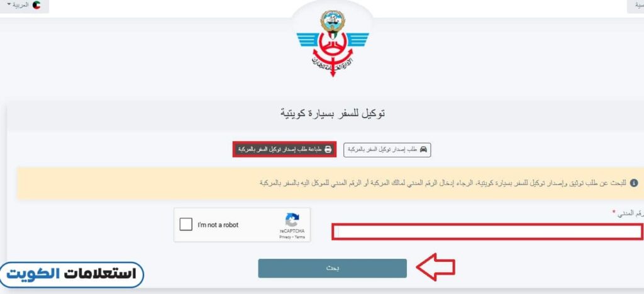The image size is (644, 294).
Task: Focus the civil number (الرقم المدني) input field
Action: pos(487,232)
